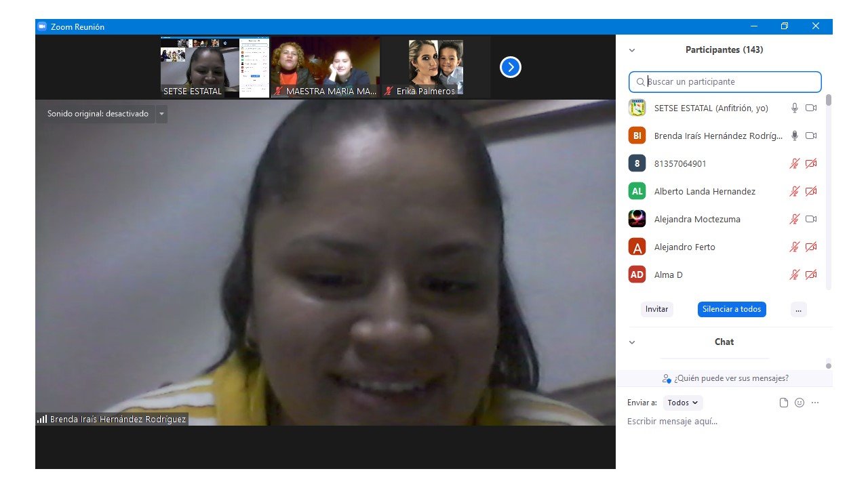Open the emoji picker in chat

pyautogui.click(x=800, y=403)
